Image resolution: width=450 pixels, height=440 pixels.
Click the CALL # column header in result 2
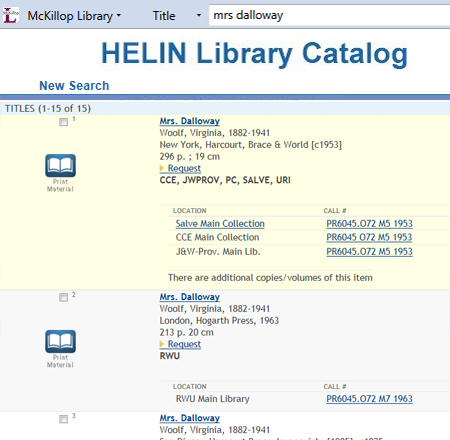pos(335,387)
